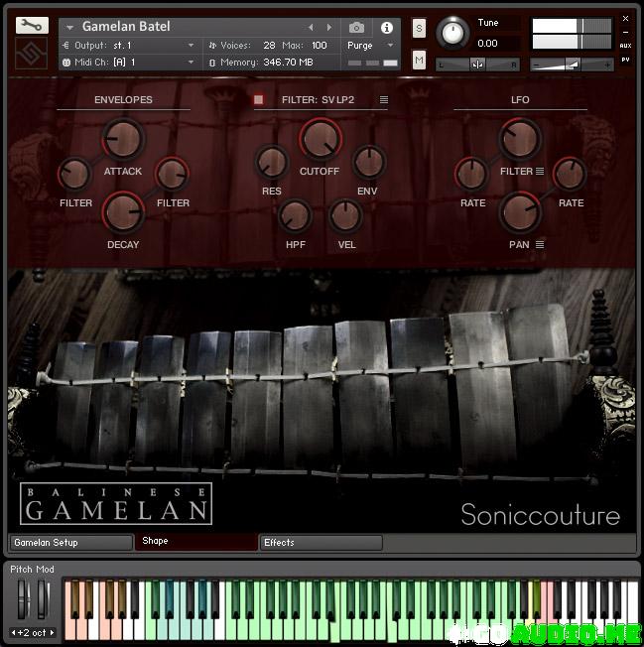Go to the next instrument preset arrow
The width and height of the screenshot is (644, 647).
pyautogui.click(x=329, y=28)
